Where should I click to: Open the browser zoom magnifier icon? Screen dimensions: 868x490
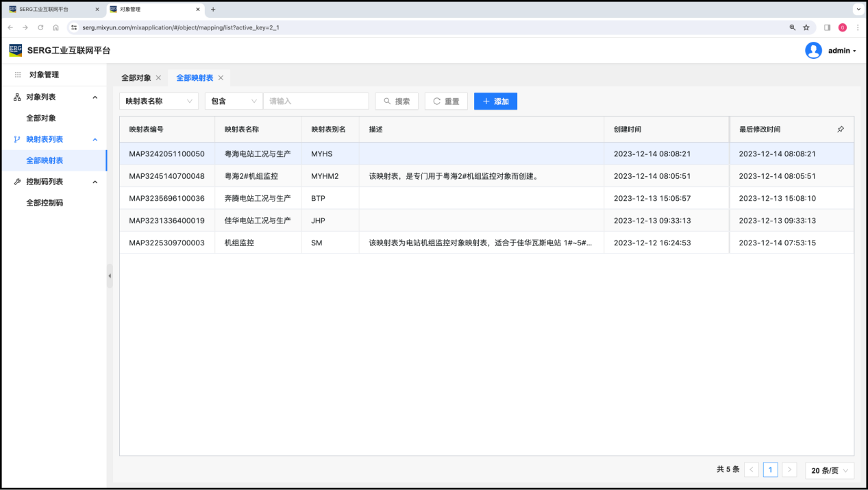coord(793,27)
